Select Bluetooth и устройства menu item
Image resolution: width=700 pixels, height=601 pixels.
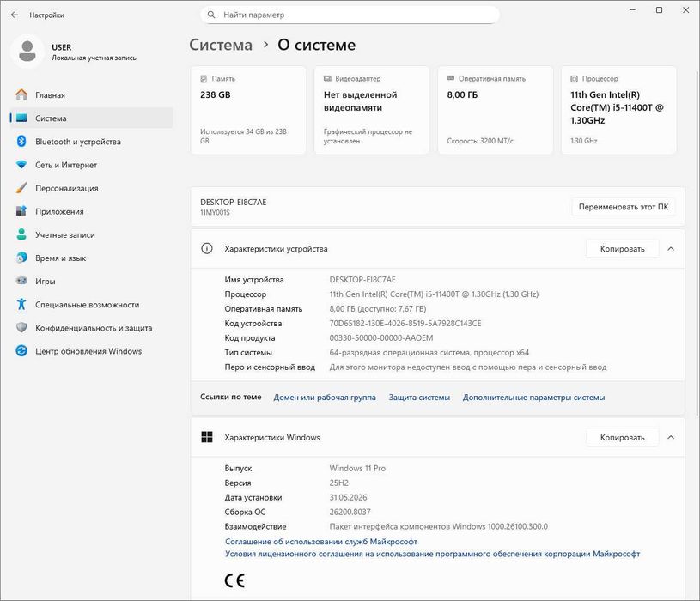[92, 142]
